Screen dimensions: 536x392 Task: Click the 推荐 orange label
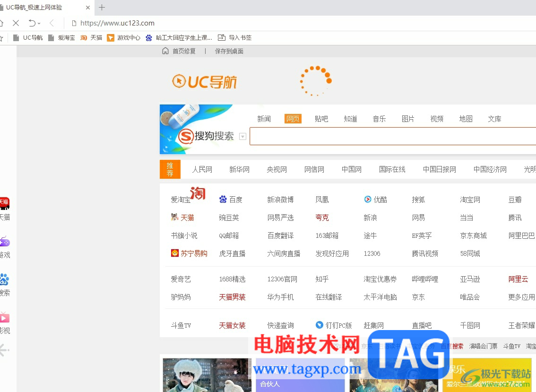point(170,169)
